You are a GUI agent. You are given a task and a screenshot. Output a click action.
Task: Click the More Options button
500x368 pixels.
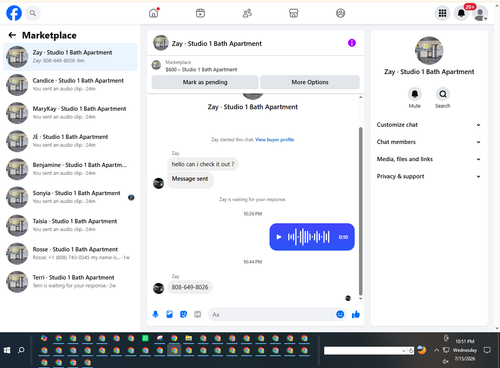[x=310, y=82]
